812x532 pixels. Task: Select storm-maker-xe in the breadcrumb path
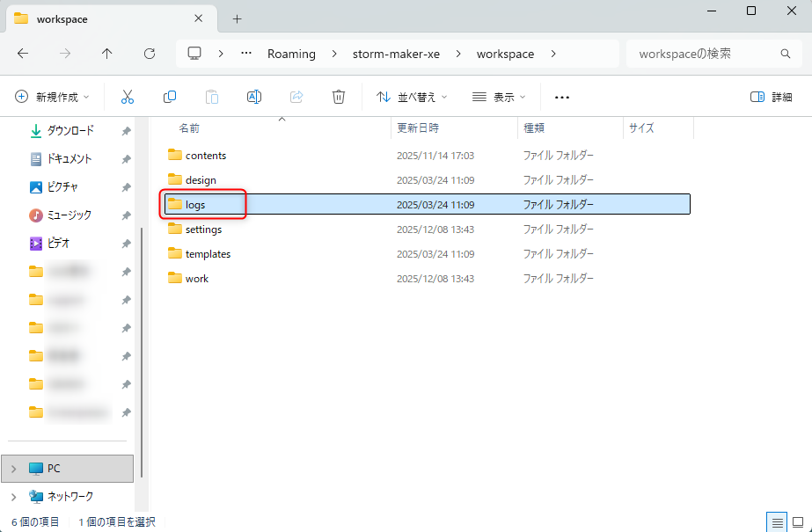[396, 54]
